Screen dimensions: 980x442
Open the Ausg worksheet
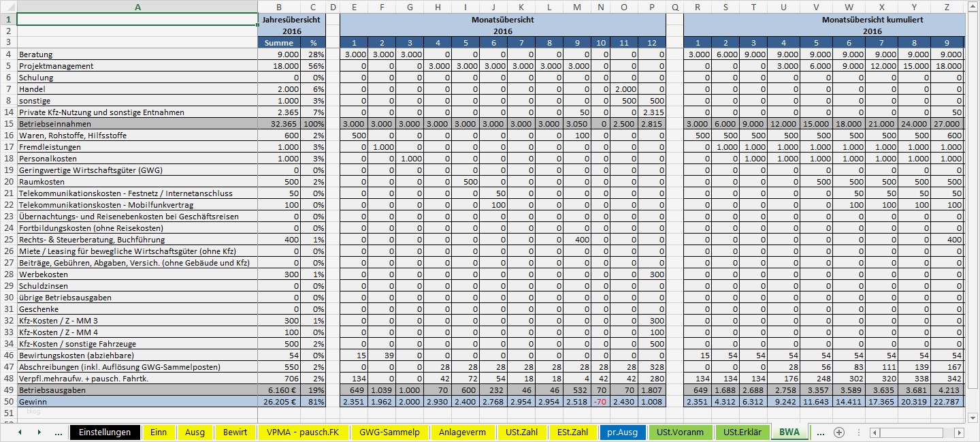pyautogui.click(x=195, y=432)
